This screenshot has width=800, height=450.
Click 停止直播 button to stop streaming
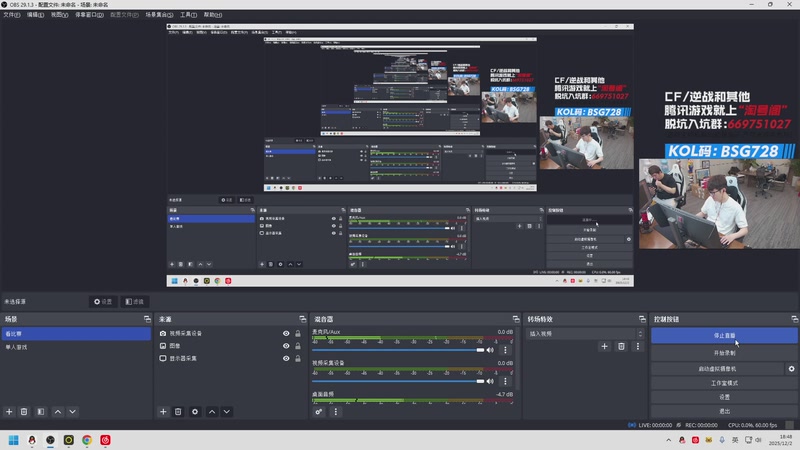[724, 335]
